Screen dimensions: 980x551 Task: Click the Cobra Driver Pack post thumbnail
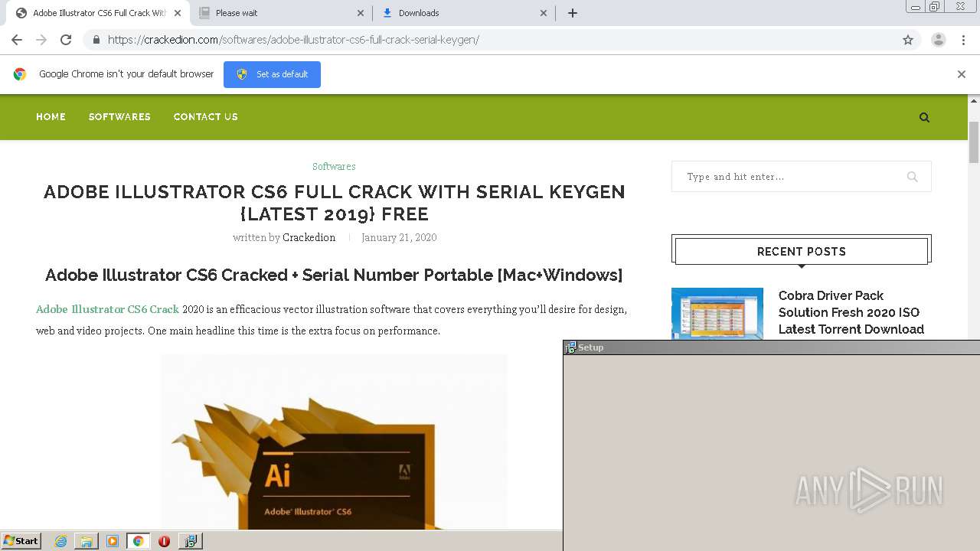click(717, 313)
